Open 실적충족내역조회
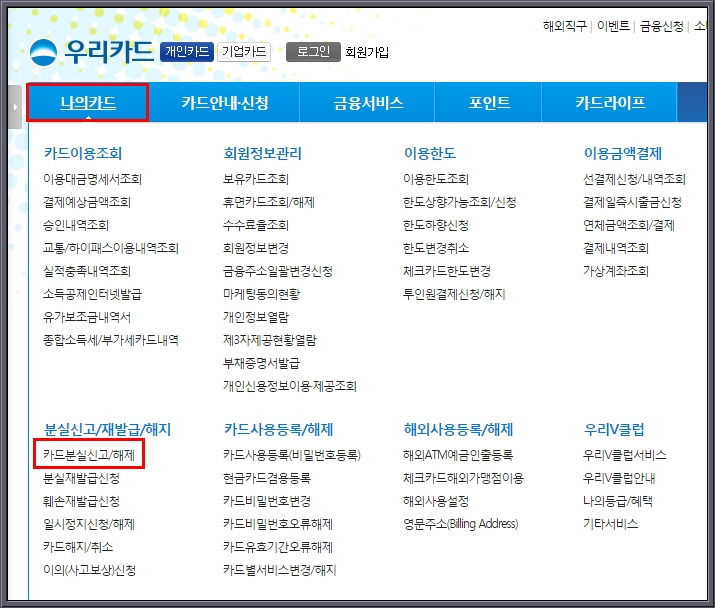 (87, 271)
